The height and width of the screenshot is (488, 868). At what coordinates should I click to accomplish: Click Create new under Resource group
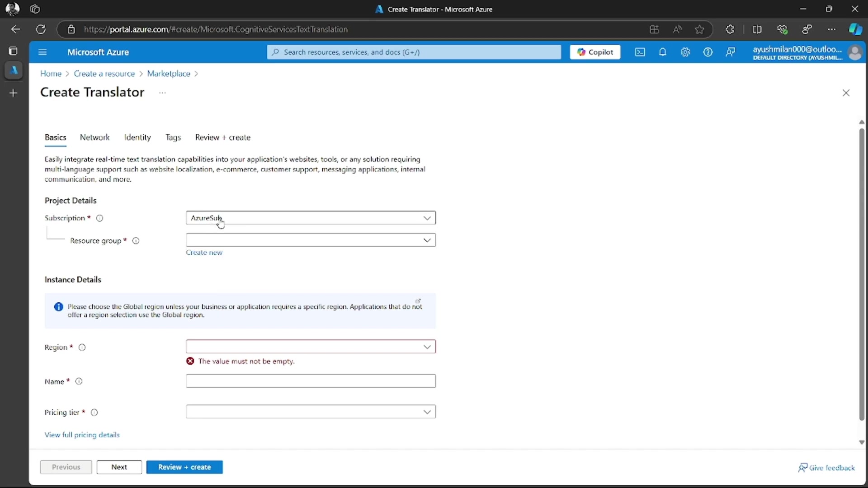click(204, 252)
